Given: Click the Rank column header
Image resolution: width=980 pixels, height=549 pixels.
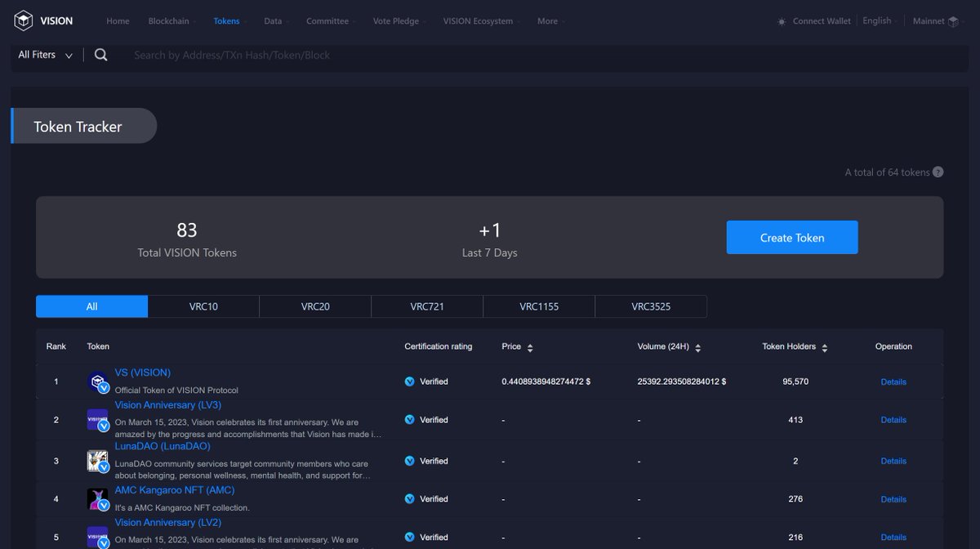Looking at the screenshot, I should click(x=56, y=346).
